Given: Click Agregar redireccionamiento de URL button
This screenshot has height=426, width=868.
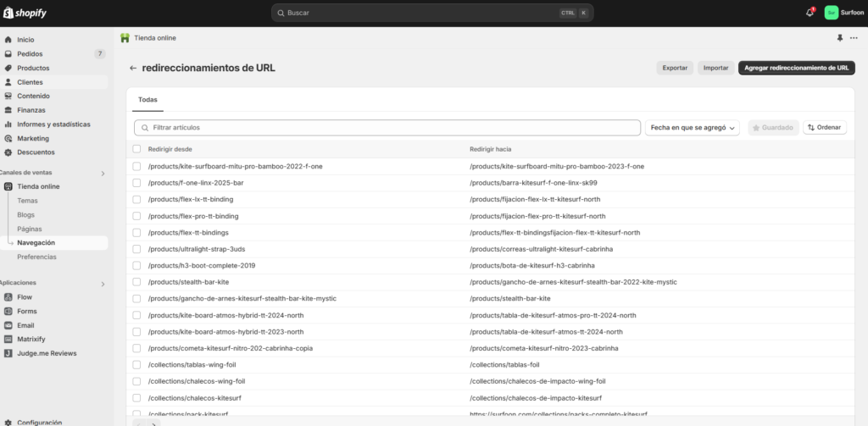Looking at the screenshot, I should 796,68.
